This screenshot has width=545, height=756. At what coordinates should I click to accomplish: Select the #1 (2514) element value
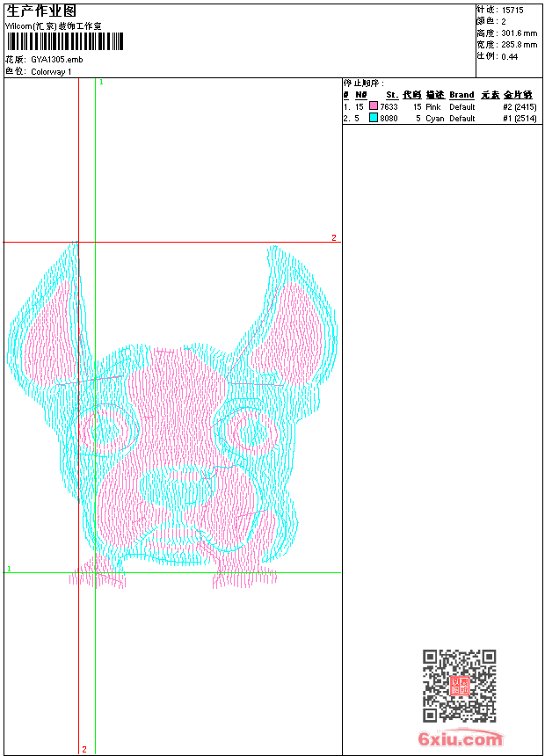(520, 119)
